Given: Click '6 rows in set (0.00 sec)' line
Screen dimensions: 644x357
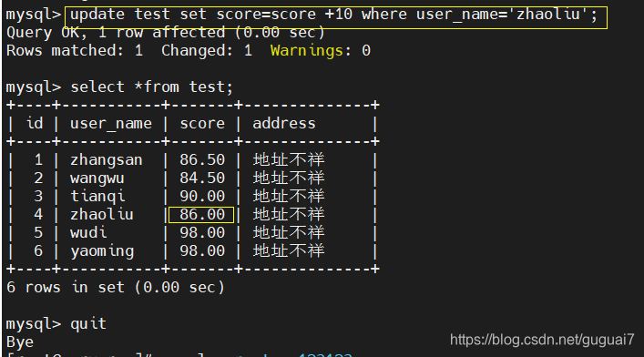Looking at the screenshot, I should (116, 287).
